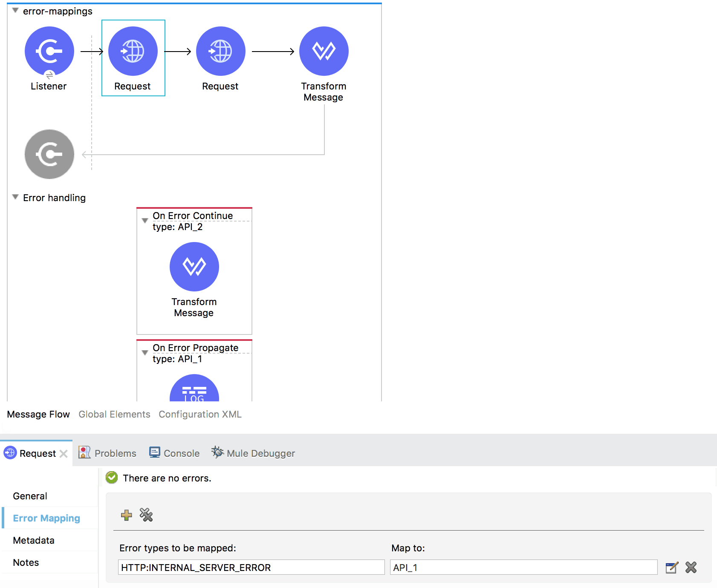Edit the API_1 mapping entry icon

point(672,568)
